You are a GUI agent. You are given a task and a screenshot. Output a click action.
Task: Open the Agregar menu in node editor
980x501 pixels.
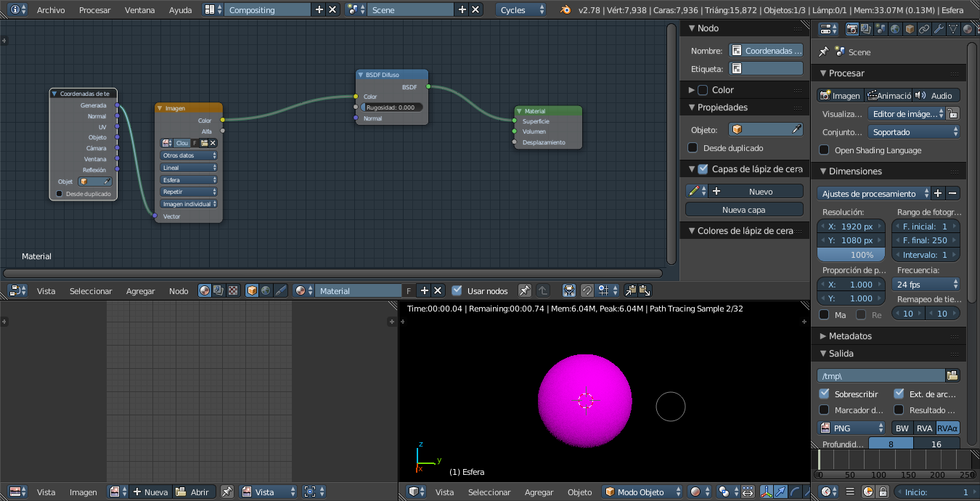(140, 291)
